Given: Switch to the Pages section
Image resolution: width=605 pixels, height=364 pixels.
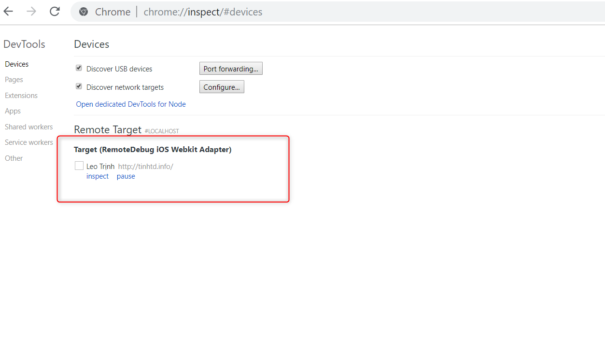Looking at the screenshot, I should coord(14,80).
